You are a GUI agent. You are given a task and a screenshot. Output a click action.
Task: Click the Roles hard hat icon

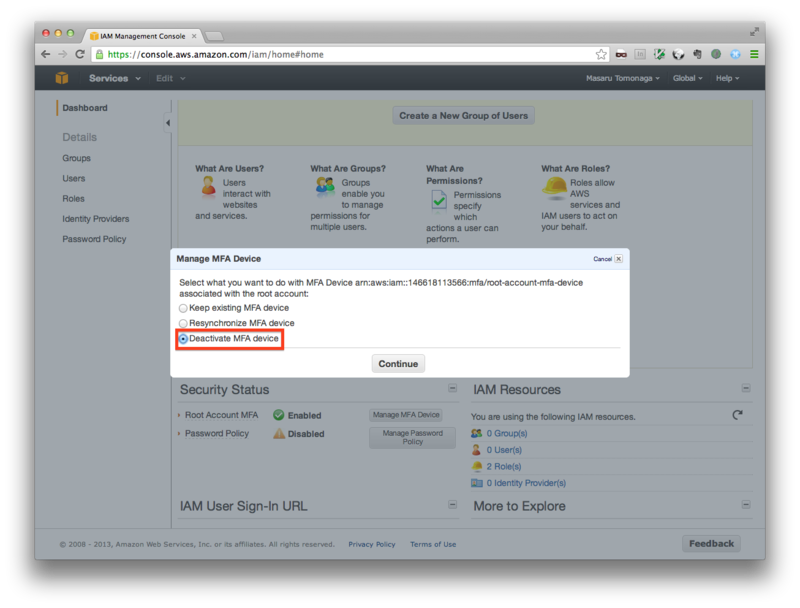coord(555,187)
